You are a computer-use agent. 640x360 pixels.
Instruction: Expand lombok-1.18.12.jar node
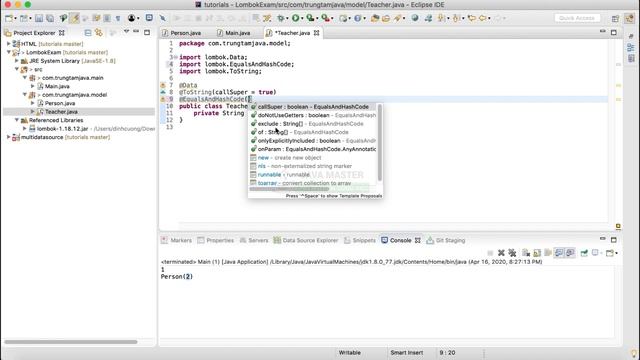[x=25, y=129]
